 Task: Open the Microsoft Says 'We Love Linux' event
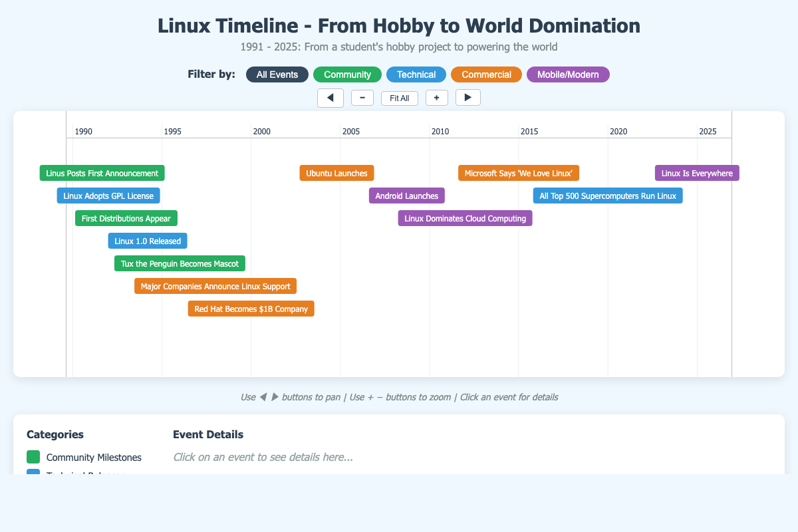click(518, 173)
